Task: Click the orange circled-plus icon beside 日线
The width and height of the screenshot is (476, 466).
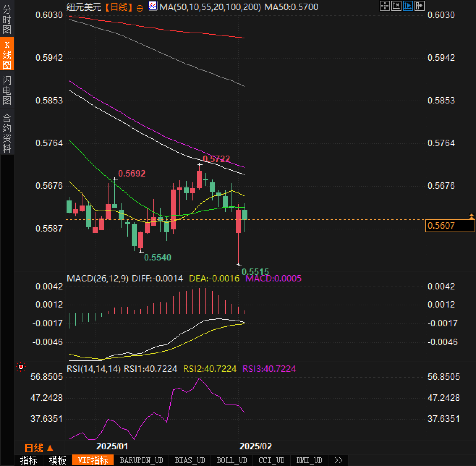Action: [140, 8]
